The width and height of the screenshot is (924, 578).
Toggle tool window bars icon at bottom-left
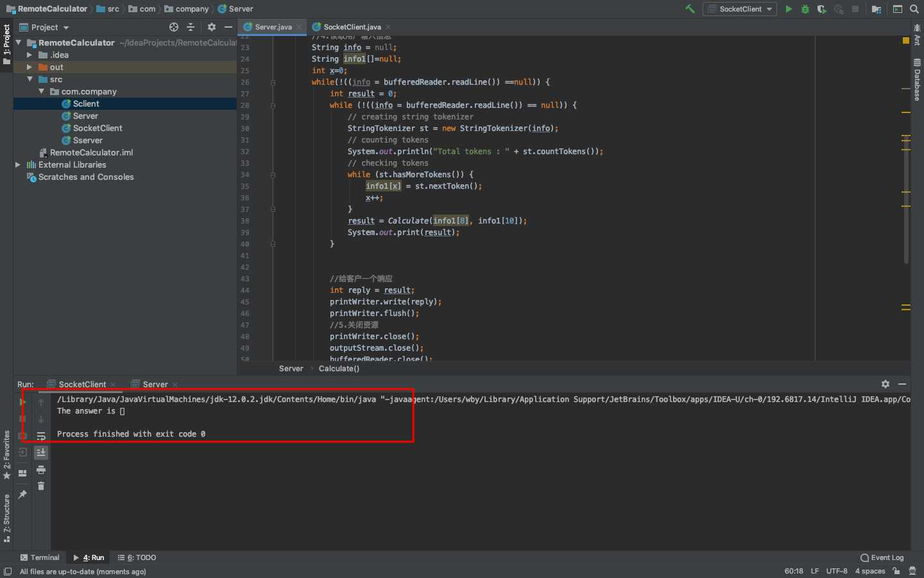(x=8, y=571)
